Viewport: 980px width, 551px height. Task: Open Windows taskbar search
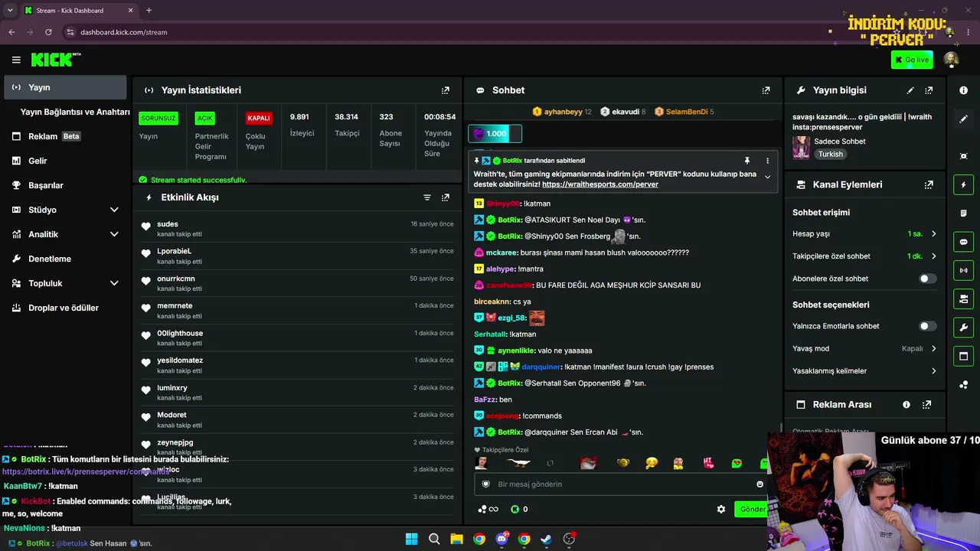coord(434,540)
